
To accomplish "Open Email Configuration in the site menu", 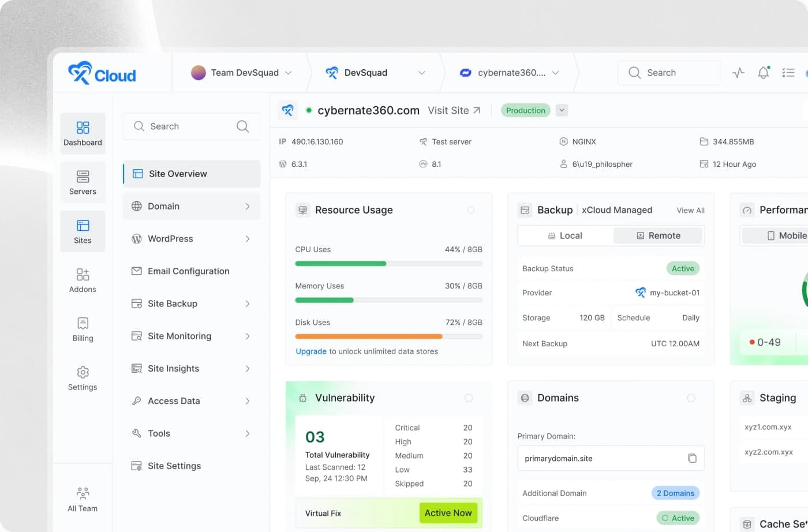I will click(x=192, y=271).
